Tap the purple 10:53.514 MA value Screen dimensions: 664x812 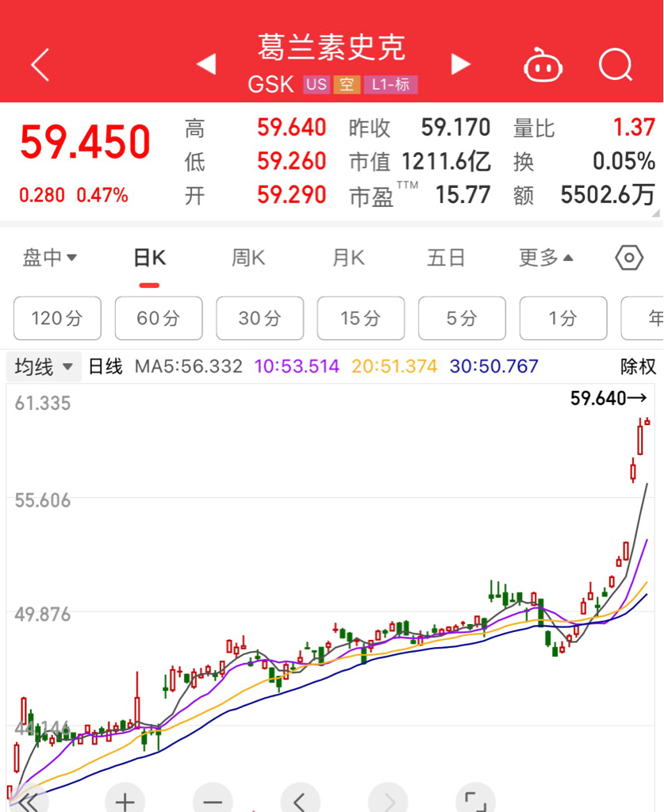click(x=297, y=366)
